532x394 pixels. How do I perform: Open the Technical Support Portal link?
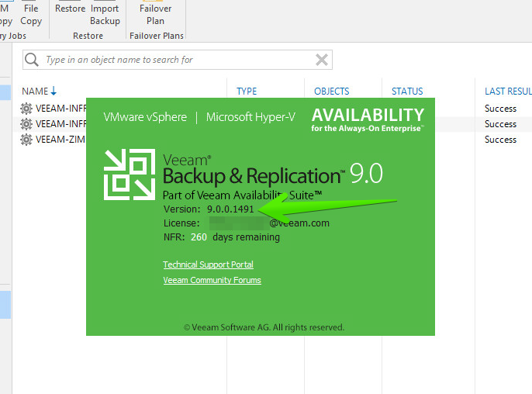coord(208,264)
